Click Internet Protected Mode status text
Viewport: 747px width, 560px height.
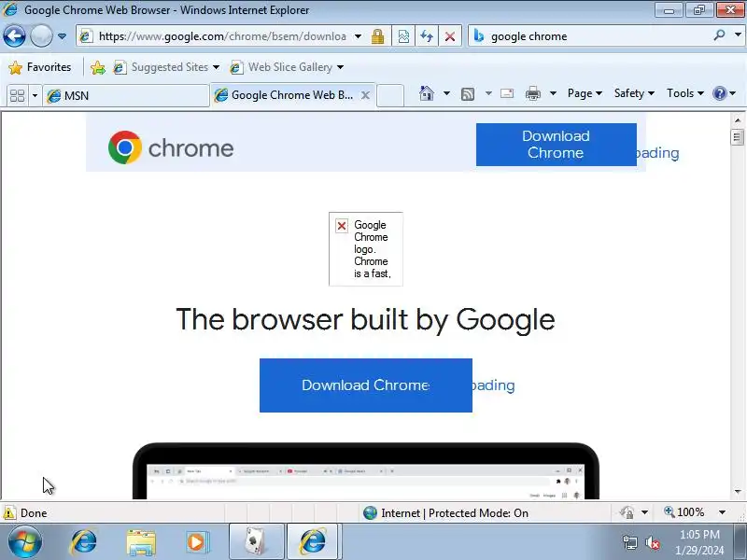coord(455,512)
